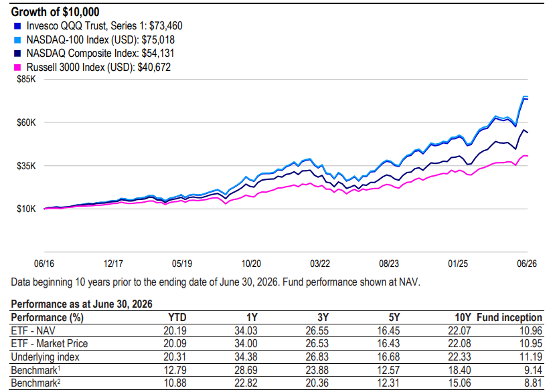Click the $60K y-axis label
The width and height of the screenshot is (557, 392).
click(x=26, y=122)
